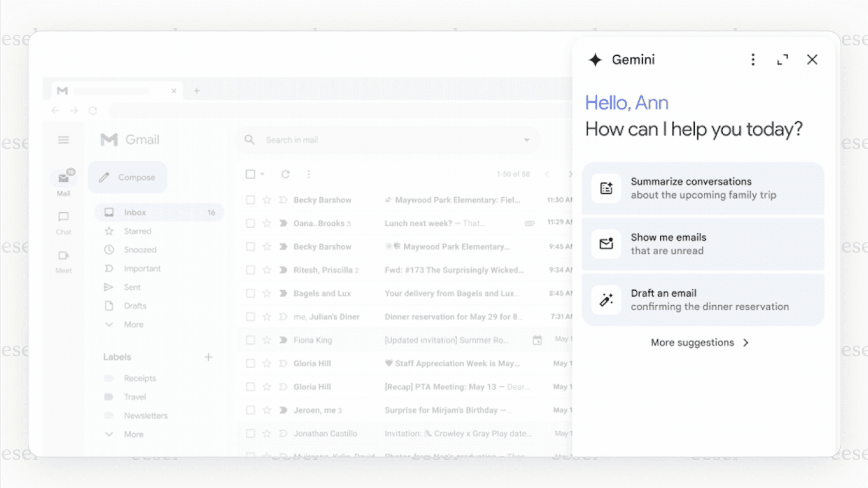This screenshot has height=488, width=868.
Task: Open the attachment on the Lunch next week email
Action: [530, 223]
